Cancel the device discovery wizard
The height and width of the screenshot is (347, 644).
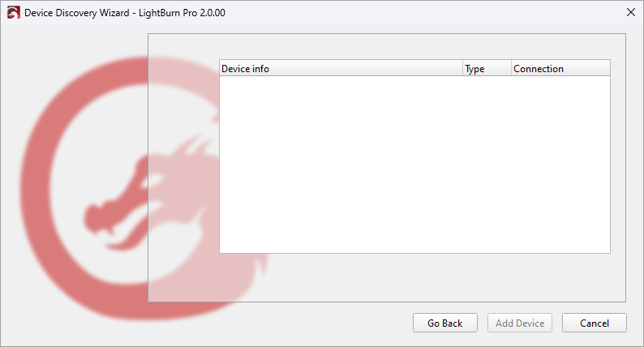coord(595,323)
